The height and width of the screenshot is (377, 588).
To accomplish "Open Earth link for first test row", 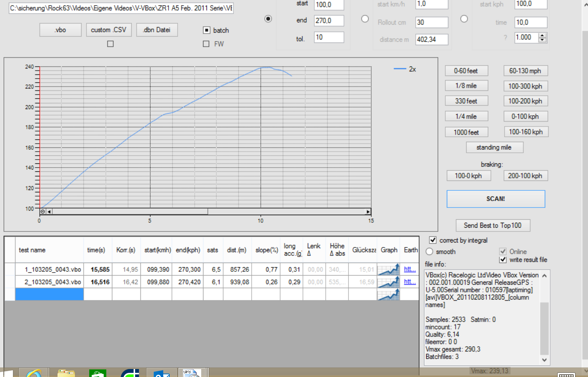I will pyautogui.click(x=410, y=269).
